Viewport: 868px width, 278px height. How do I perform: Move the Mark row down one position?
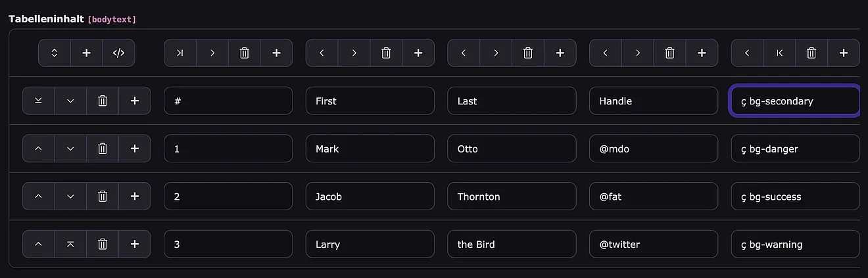click(x=70, y=149)
